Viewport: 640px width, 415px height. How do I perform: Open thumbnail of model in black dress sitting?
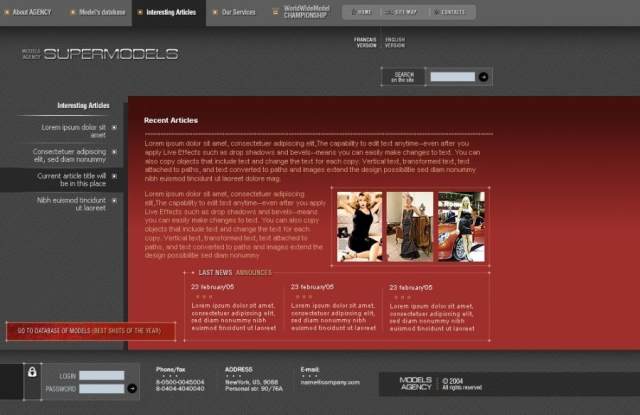pos(360,226)
